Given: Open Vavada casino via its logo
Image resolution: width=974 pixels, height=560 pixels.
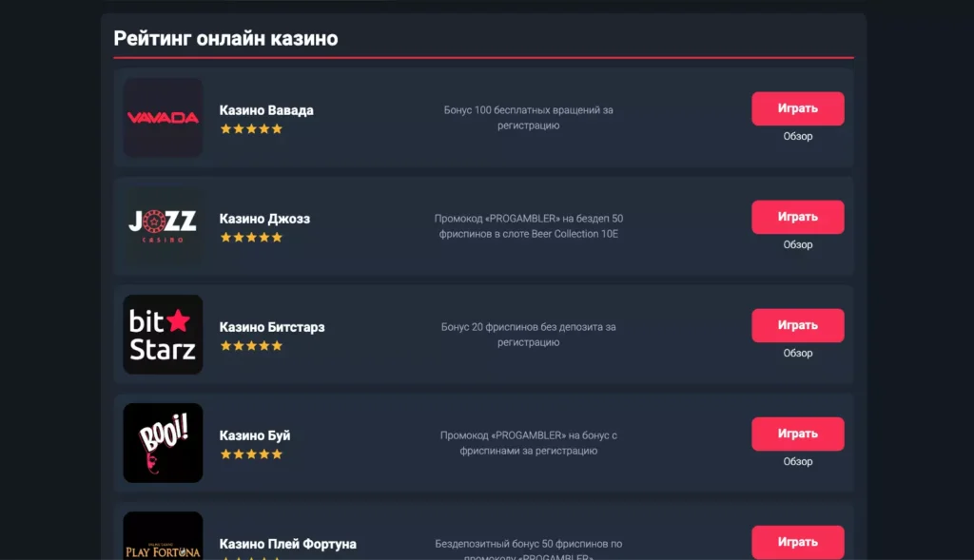Looking at the screenshot, I should [162, 118].
